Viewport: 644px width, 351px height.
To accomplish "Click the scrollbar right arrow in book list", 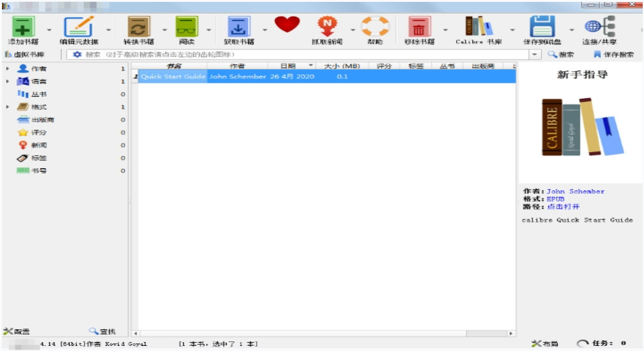I will [x=511, y=333].
